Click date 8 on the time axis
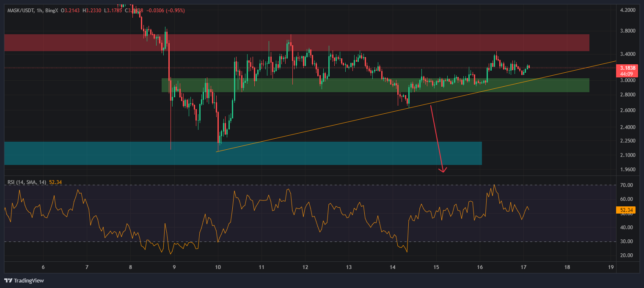 130,267
